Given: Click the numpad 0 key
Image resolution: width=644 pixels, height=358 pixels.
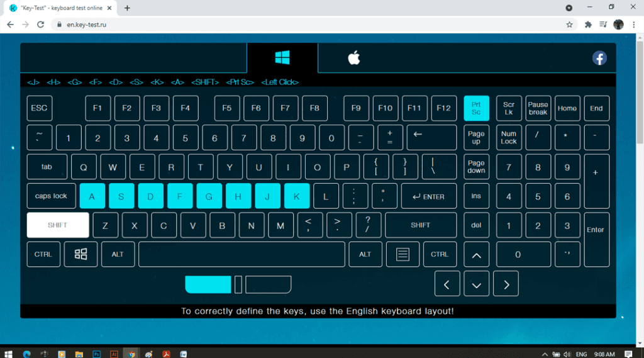Looking at the screenshot, I should 524,254.
